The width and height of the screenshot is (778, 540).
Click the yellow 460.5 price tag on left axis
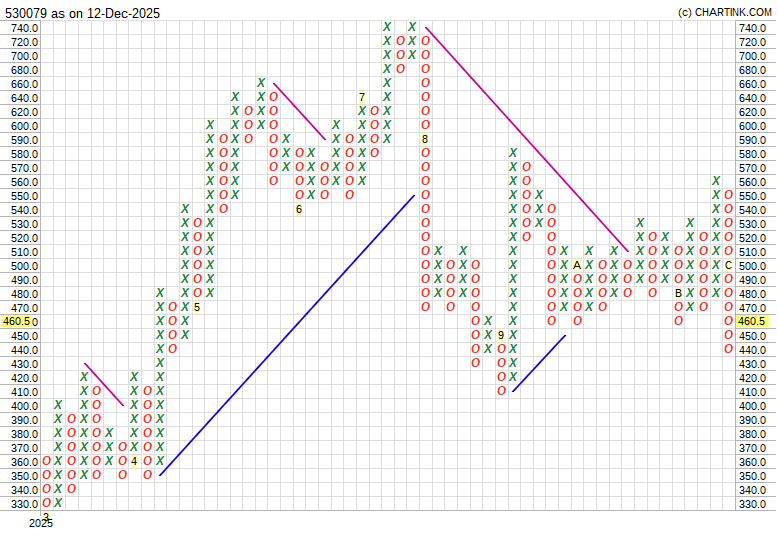tap(19, 322)
